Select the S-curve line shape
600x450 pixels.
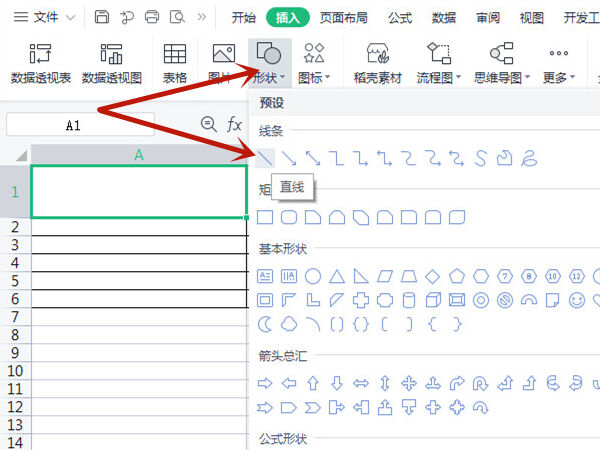point(481,158)
